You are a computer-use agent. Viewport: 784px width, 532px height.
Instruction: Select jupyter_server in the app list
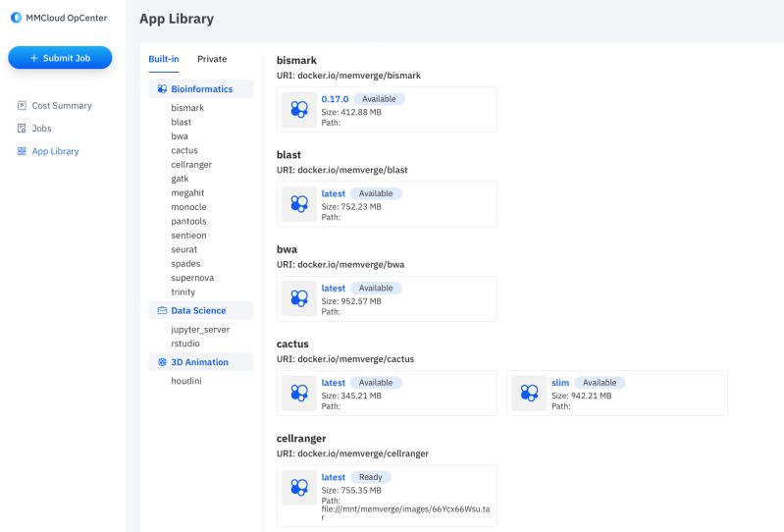pyautogui.click(x=200, y=329)
